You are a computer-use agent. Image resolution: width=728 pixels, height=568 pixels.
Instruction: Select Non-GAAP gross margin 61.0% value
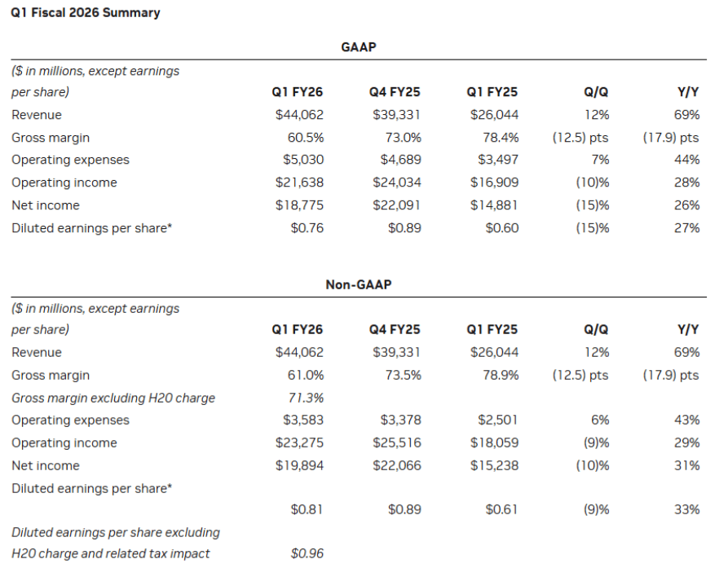pos(306,375)
